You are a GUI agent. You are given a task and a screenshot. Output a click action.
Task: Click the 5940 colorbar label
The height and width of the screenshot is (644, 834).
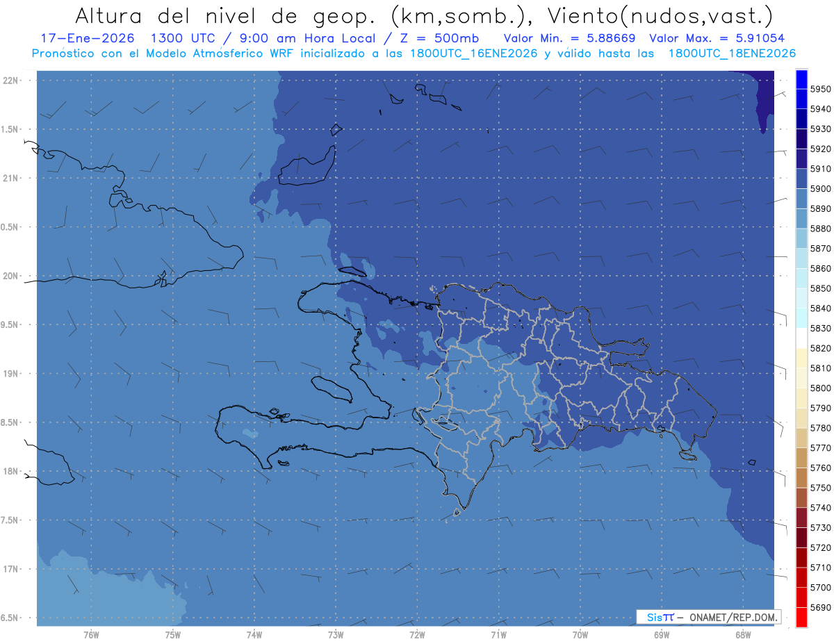pyautogui.click(x=821, y=109)
